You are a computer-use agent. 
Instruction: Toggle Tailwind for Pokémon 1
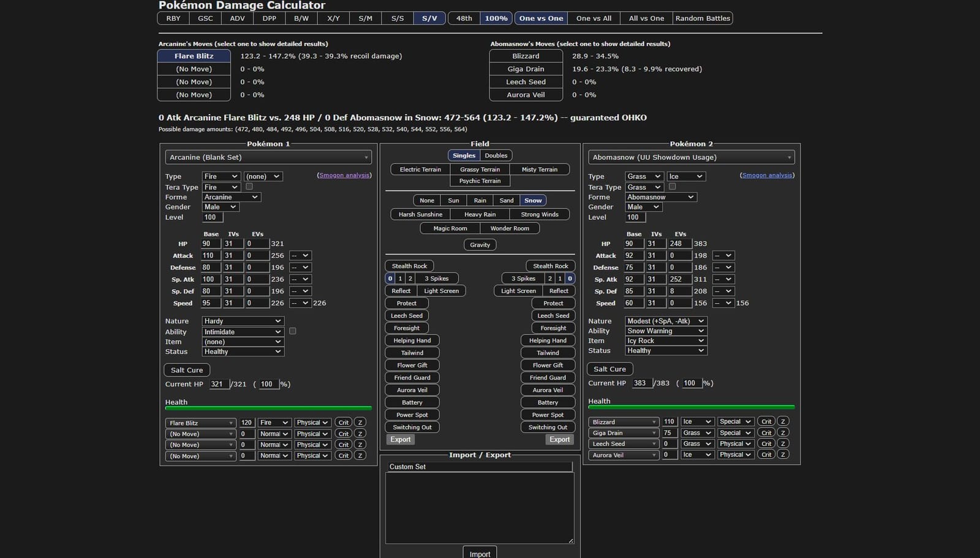(x=412, y=352)
